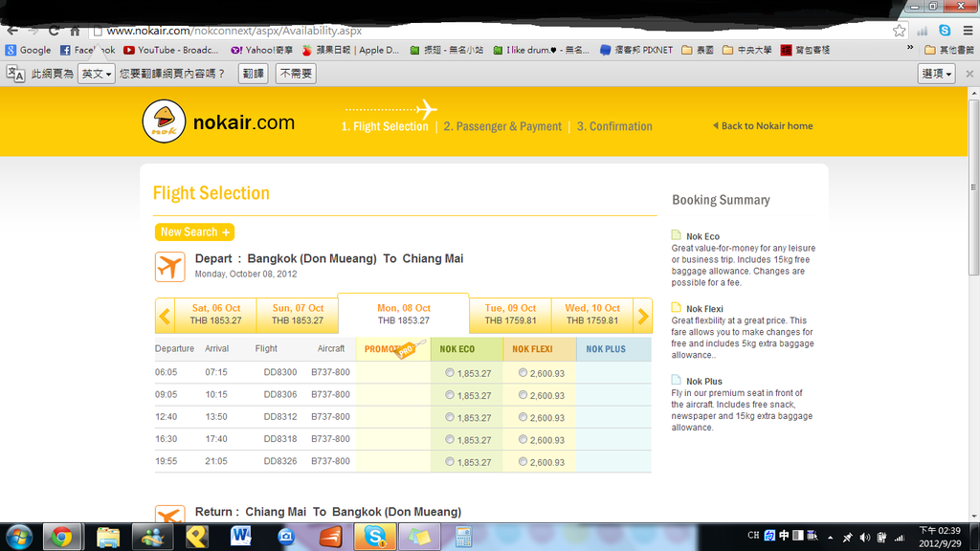The width and height of the screenshot is (980, 551).
Task: Select Nok Flexi fare for flight DD8312
Action: coord(523,417)
